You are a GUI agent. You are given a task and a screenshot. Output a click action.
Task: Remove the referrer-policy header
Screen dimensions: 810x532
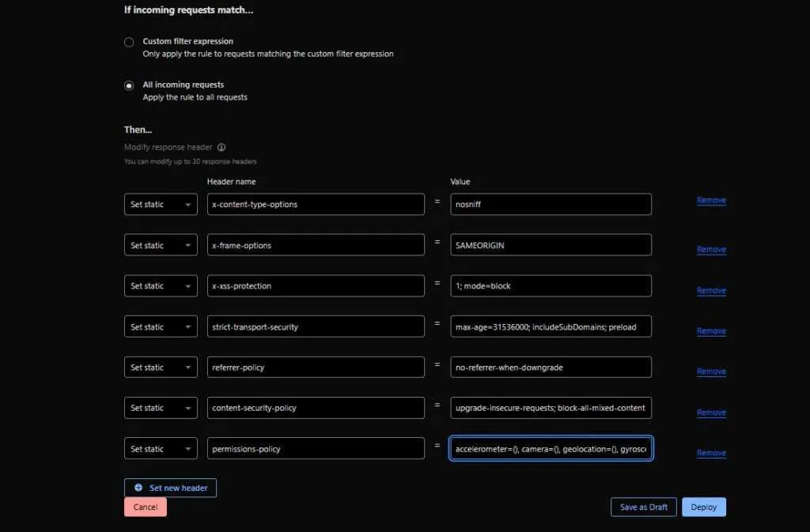pos(711,372)
